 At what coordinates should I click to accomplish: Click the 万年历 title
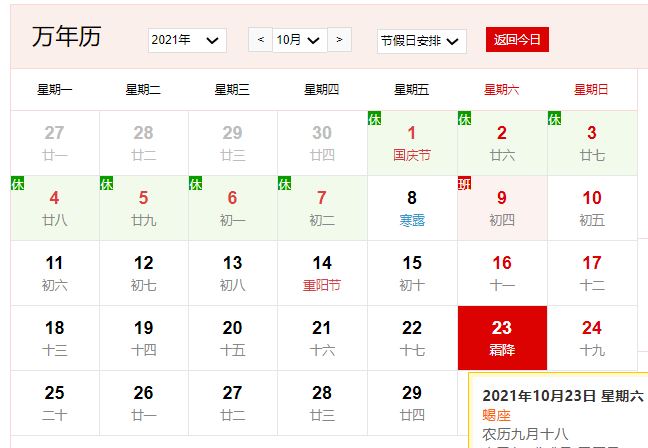pos(67,37)
